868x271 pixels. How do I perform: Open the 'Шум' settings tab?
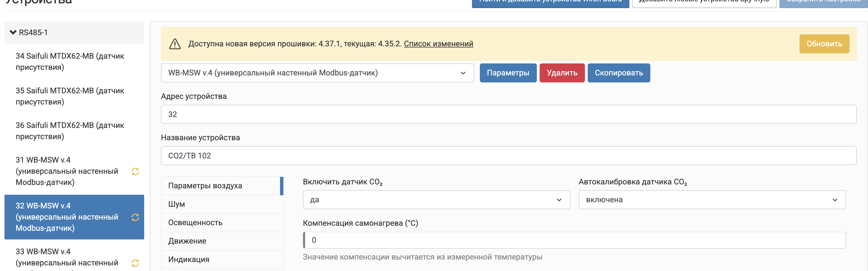click(x=222, y=204)
